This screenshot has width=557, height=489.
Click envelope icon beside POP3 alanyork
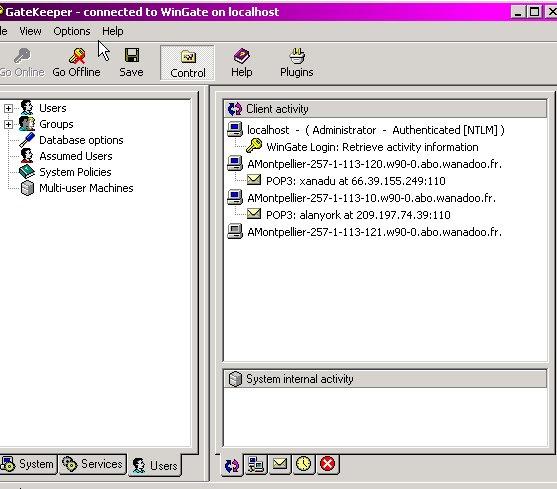(254, 214)
